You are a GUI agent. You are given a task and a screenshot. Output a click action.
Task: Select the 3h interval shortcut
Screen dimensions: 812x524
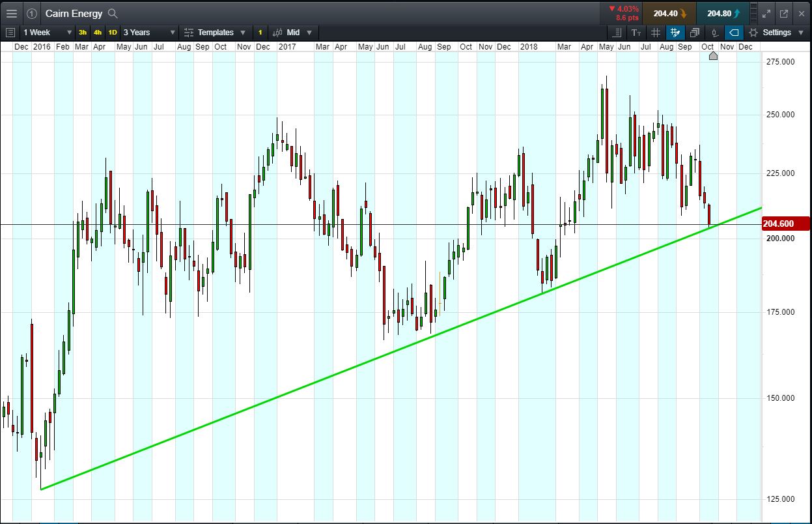pos(83,32)
